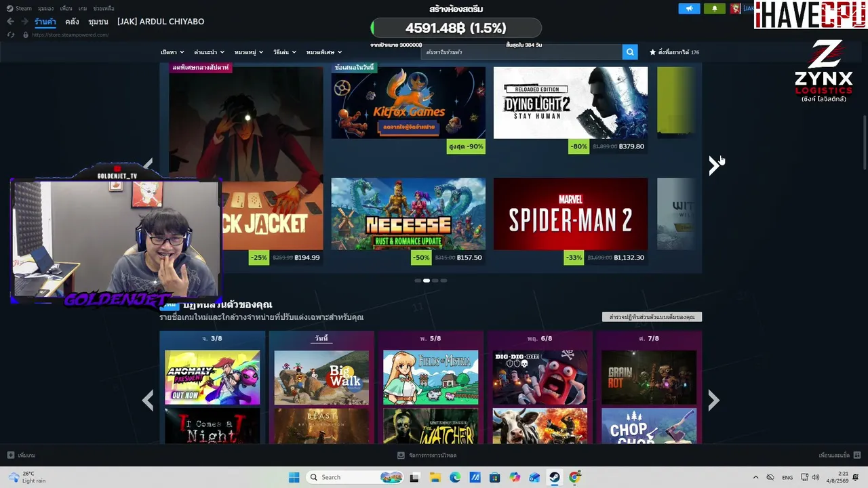Open the [JAK] ARDUL CHIYABO profile tab
The width and height of the screenshot is (868, 488).
(161, 22)
